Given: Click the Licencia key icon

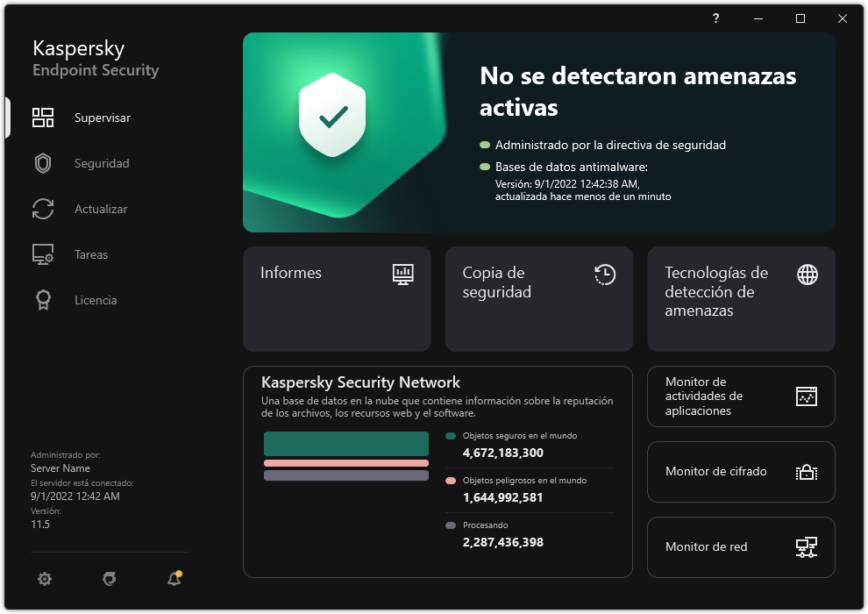Looking at the screenshot, I should (x=42, y=300).
